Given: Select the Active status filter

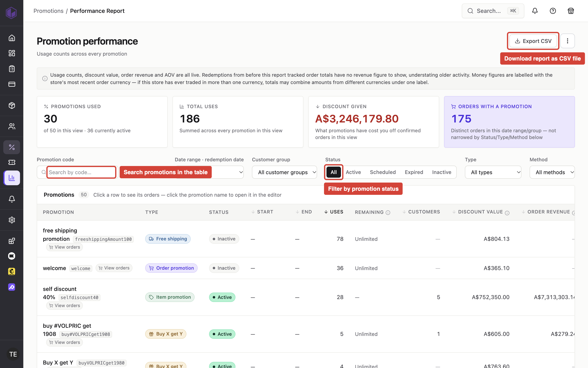Looking at the screenshot, I should coord(353,172).
